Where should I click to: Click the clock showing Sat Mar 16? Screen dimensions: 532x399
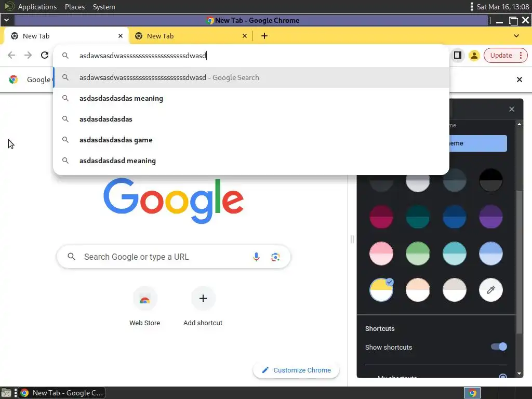pyautogui.click(x=503, y=7)
